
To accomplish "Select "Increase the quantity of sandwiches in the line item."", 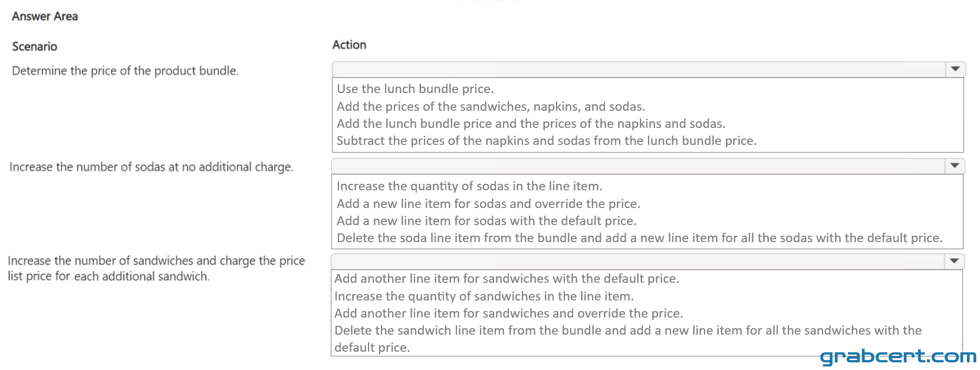I will pos(484,296).
